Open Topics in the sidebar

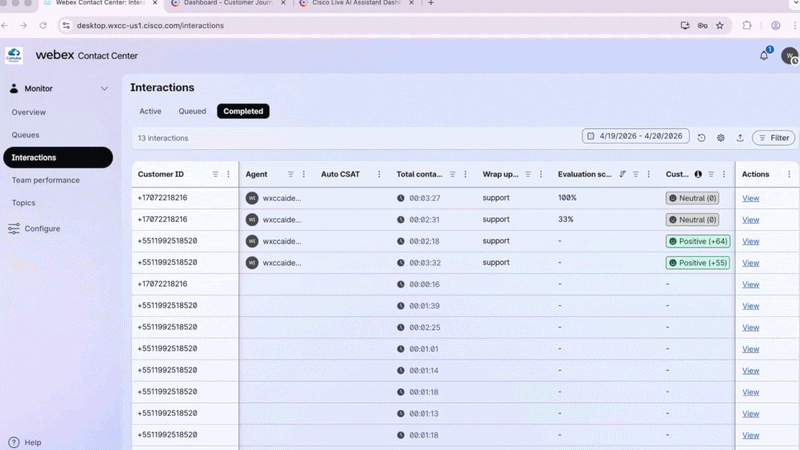tap(23, 203)
